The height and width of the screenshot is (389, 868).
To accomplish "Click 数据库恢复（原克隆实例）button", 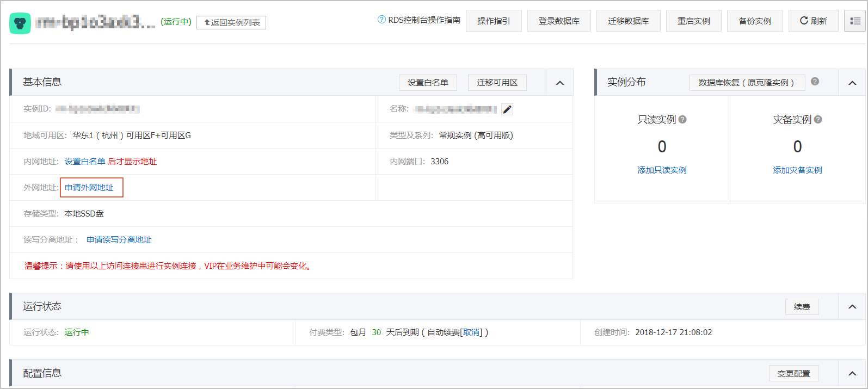I will (x=747, y=83).
